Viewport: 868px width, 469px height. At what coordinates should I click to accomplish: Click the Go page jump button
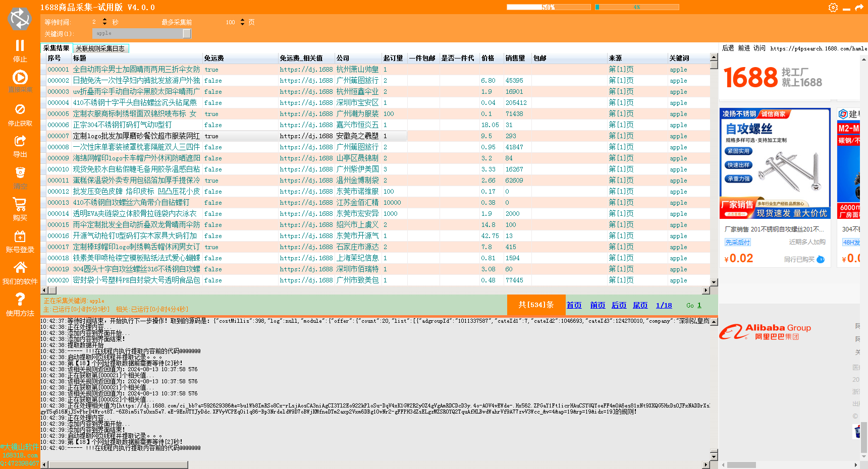pos(690,306)
